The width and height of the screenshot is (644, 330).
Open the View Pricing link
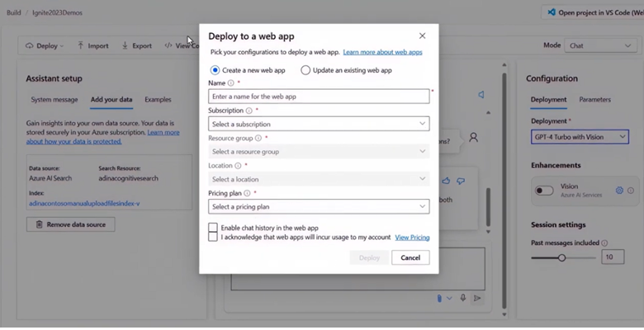[412, 238]
